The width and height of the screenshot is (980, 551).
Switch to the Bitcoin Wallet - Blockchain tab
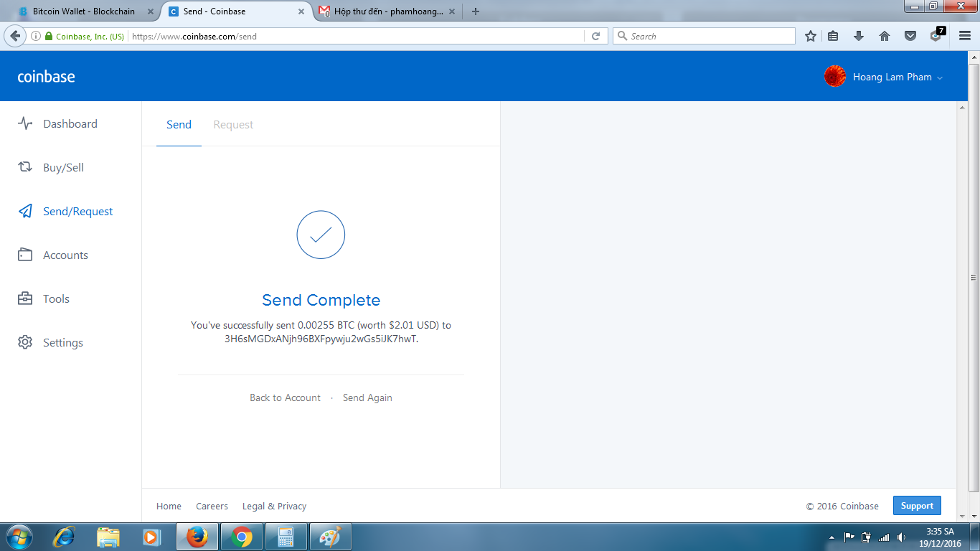[85, 11]
